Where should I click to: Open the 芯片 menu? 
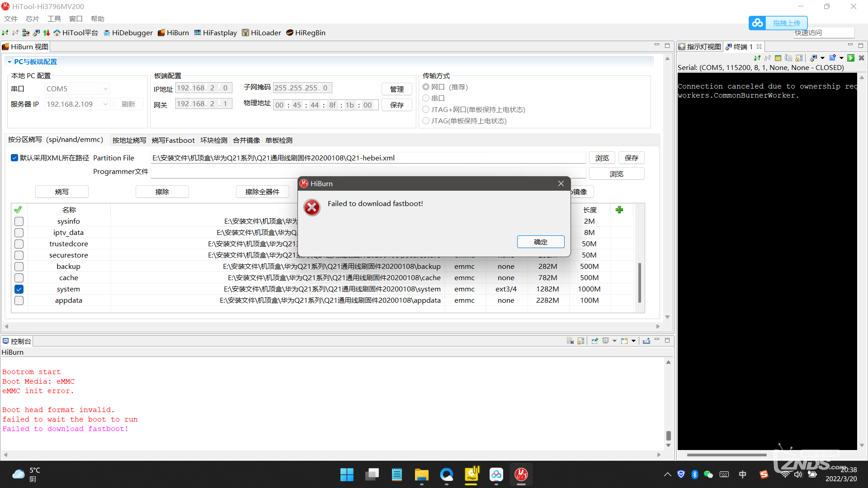[x=33, y=19]
